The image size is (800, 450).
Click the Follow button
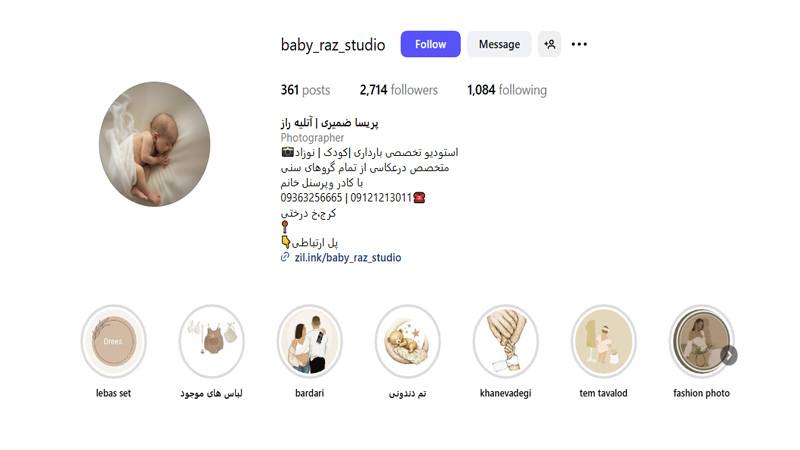coord(430,44)
